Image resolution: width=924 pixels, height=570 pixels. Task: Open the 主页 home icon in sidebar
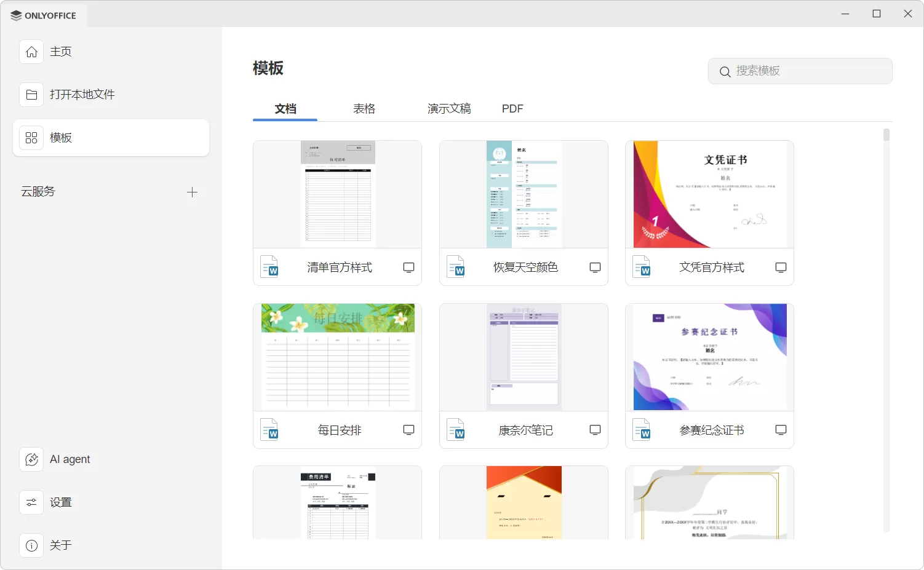point(31,52)
